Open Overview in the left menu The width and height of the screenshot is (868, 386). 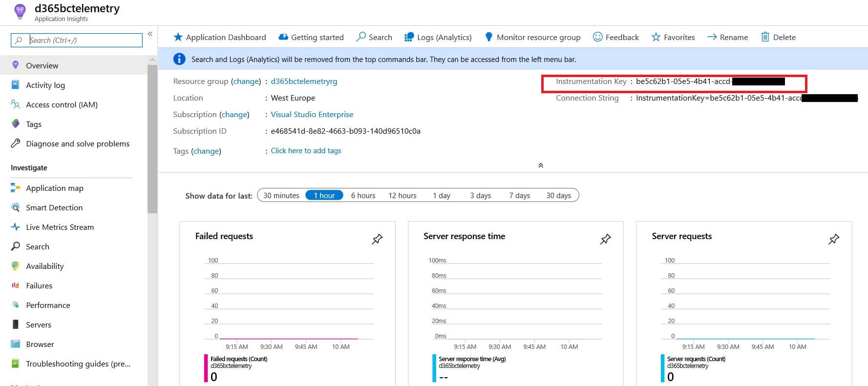pos(73,65)
